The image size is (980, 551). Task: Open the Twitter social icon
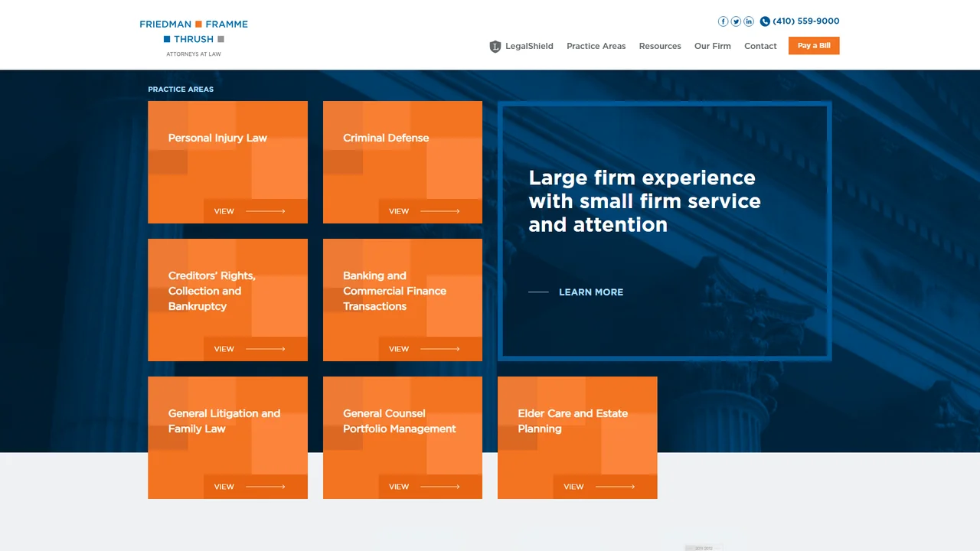point(736,21)
